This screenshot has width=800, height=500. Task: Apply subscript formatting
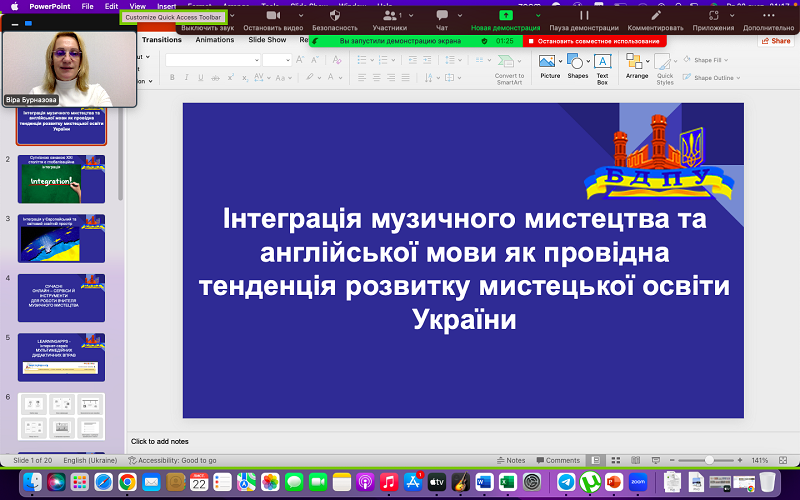[x=245, y=78]
